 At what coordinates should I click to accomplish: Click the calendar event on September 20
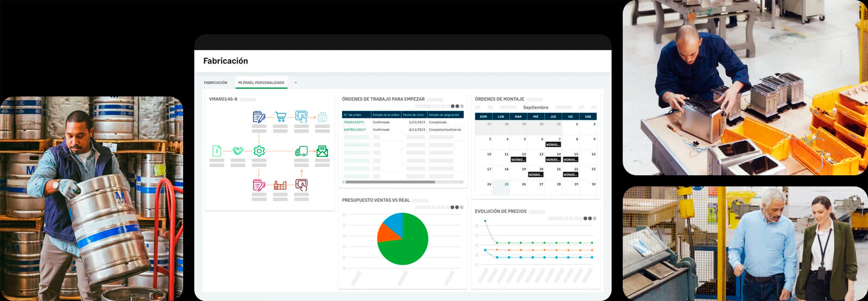pos(536,175)
